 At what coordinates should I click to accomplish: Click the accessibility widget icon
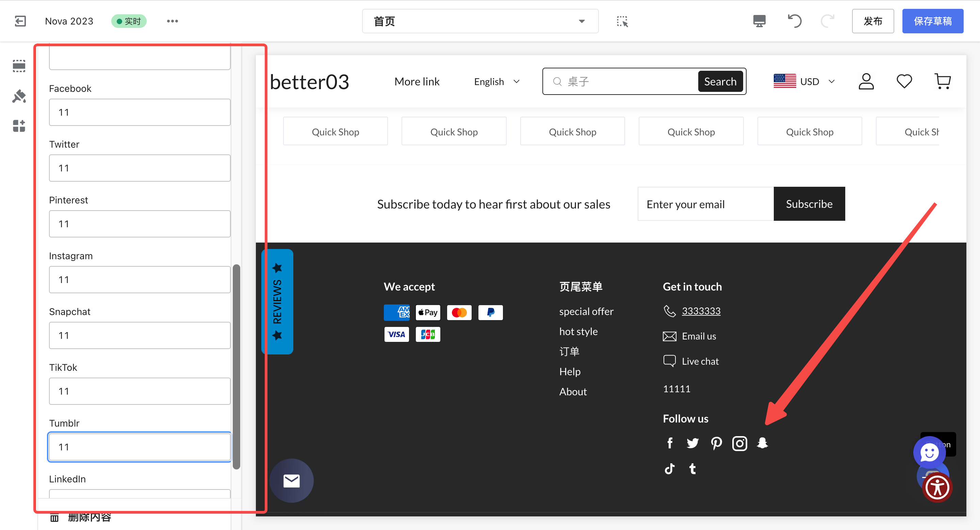[937, 488]
